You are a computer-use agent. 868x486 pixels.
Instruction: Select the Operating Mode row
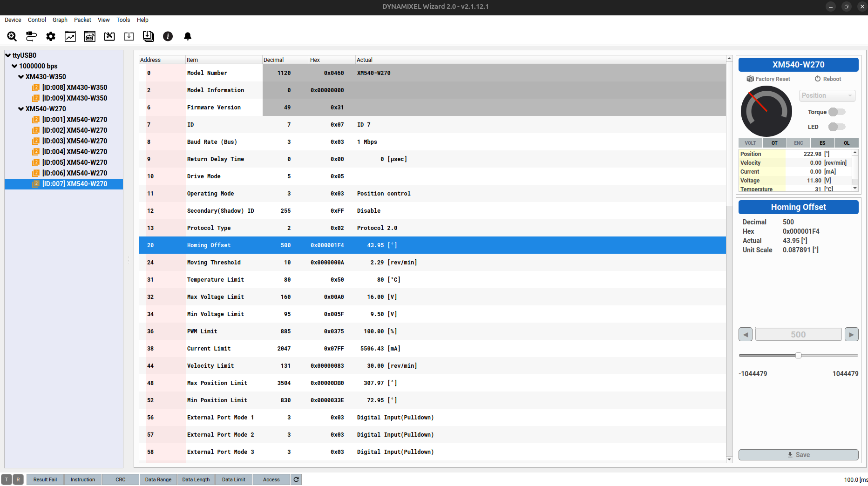click(432, 194)
